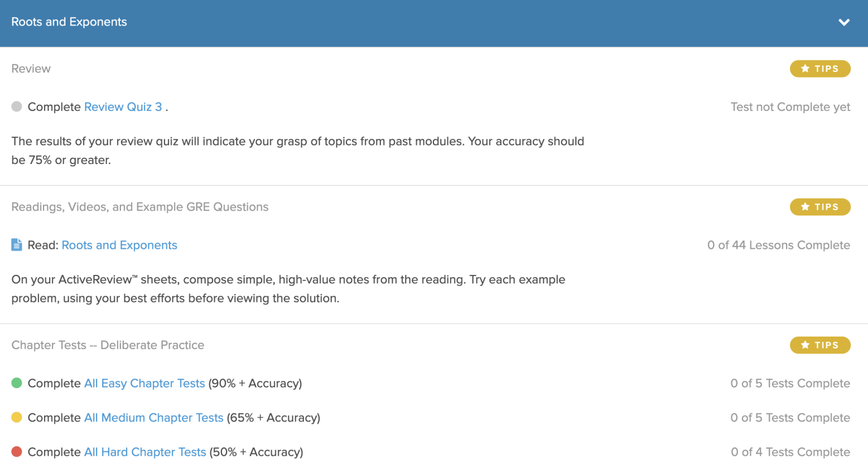This screenshot has width=868, height=474.
Task: Click the yellow status dot beside All Medium Chapter Tests
Action: tap(16, 417)
